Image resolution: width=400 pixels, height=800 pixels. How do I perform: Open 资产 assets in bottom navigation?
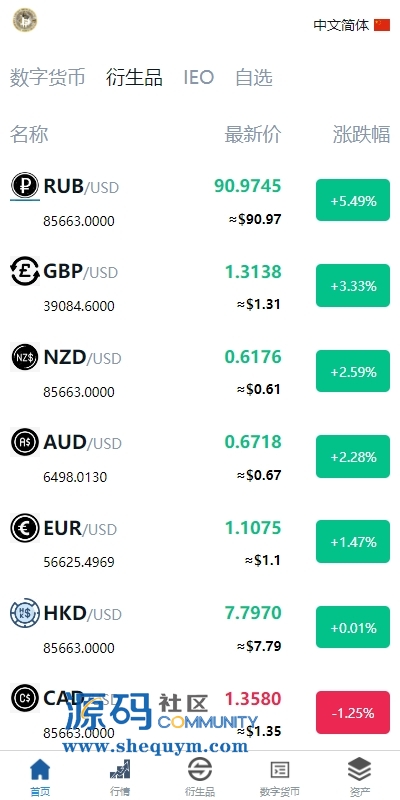(360, 777)
